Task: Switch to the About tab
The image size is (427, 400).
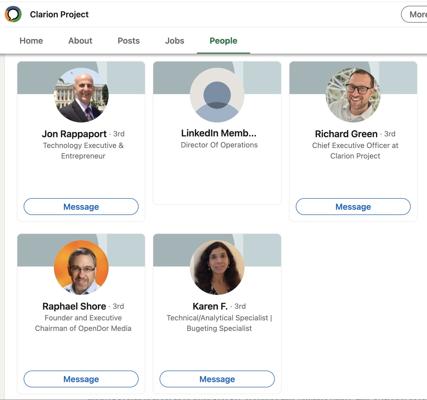Action: 80,41
